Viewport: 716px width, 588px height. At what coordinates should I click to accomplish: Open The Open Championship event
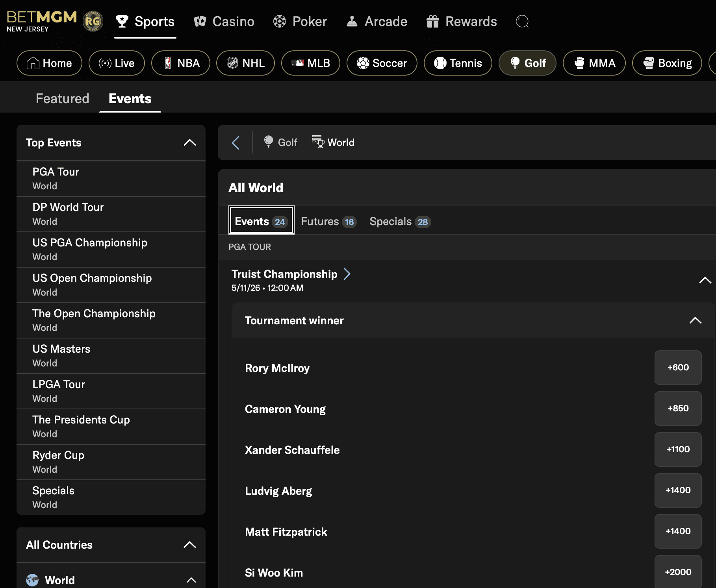tap(111, 320)
